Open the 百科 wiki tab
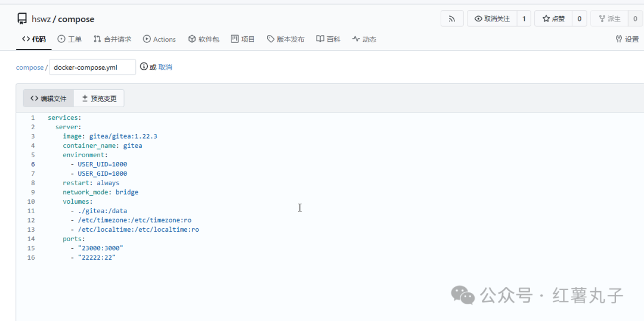Screen dimensions: 644x321 (x=328, y=39)
